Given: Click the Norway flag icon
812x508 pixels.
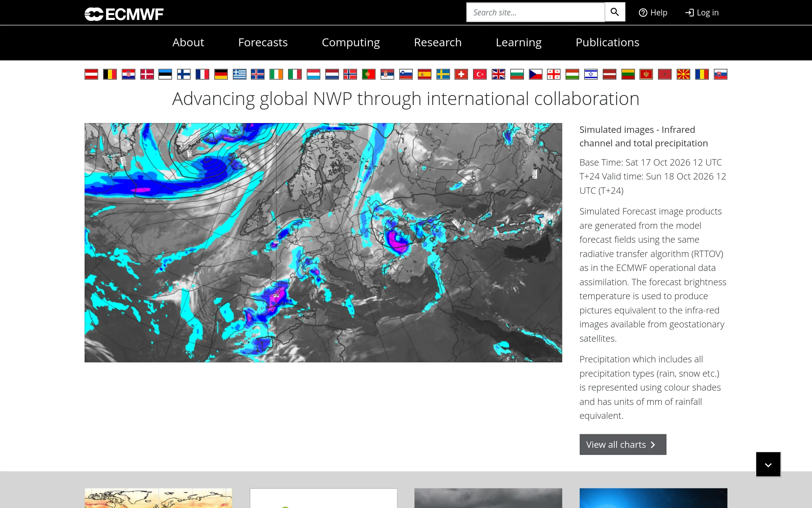Looking at the screenshot, I should pyautogui.click(x=350, y=74).
